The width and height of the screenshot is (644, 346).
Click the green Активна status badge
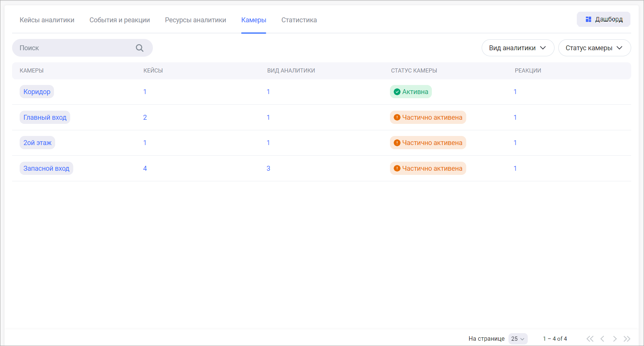411,92
